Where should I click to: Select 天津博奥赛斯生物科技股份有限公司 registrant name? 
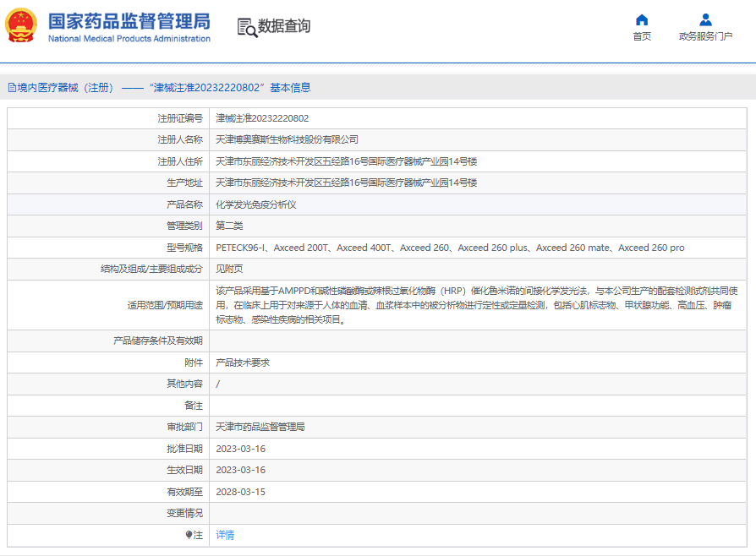click(287, 139)
